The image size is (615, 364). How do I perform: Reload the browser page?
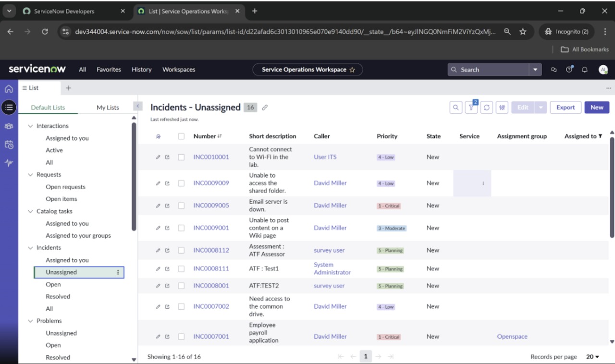coord(45,32)
